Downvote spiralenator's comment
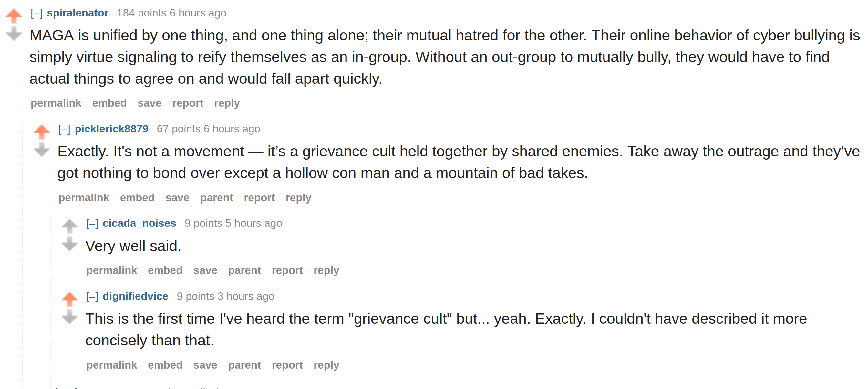Viewport: 868px width, 389px height. click(14, 33)
